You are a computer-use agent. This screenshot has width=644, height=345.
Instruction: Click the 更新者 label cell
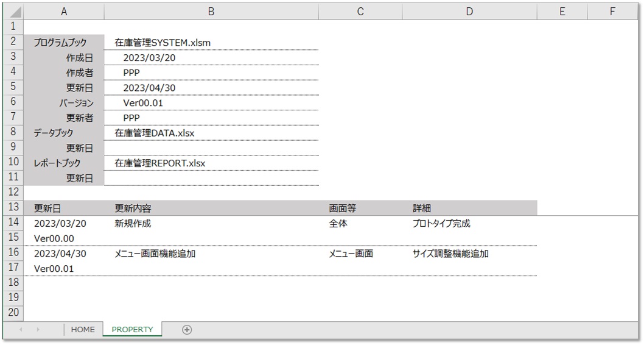coord(64,118)
